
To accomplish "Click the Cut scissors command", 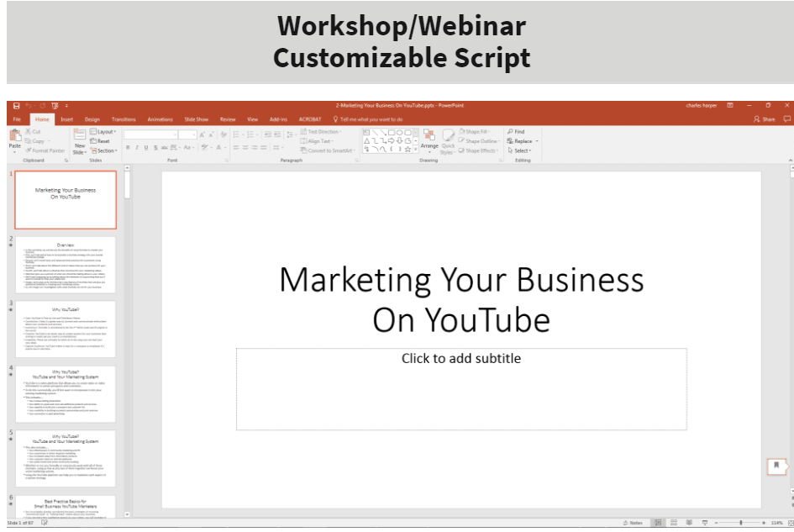I will coord(33,132).
